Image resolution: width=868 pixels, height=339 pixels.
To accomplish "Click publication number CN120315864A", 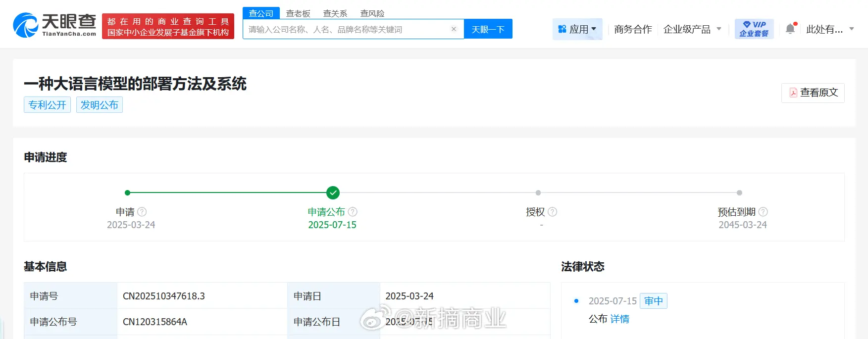I will click(x=155, y=322).
